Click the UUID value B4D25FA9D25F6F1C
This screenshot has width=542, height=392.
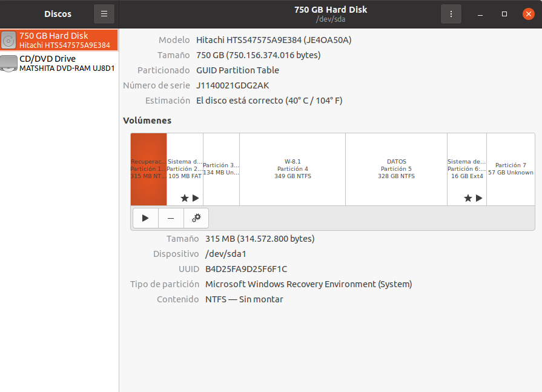(246, 269)
